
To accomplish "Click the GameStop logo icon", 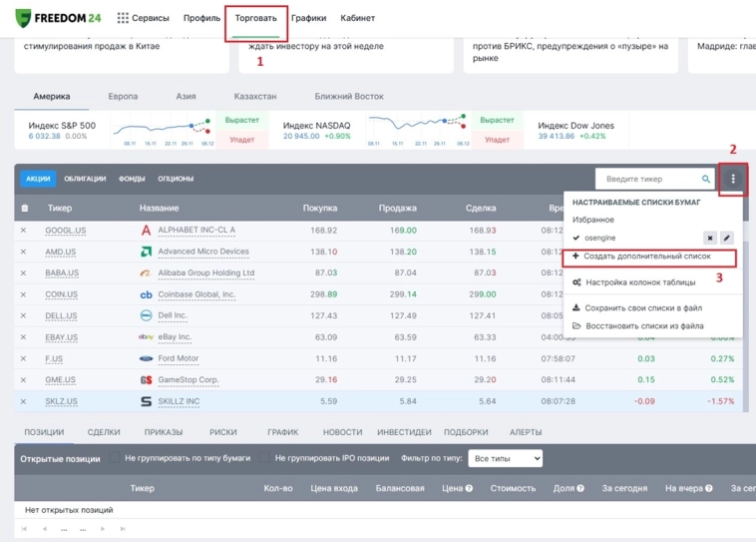I will (x=146, y=380).
